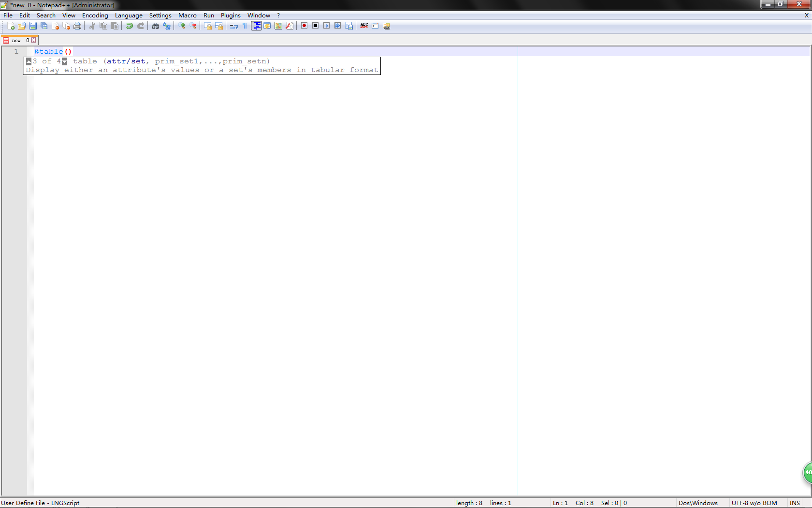Save the current file icon

pyautogui.click(x=33, y=26)
